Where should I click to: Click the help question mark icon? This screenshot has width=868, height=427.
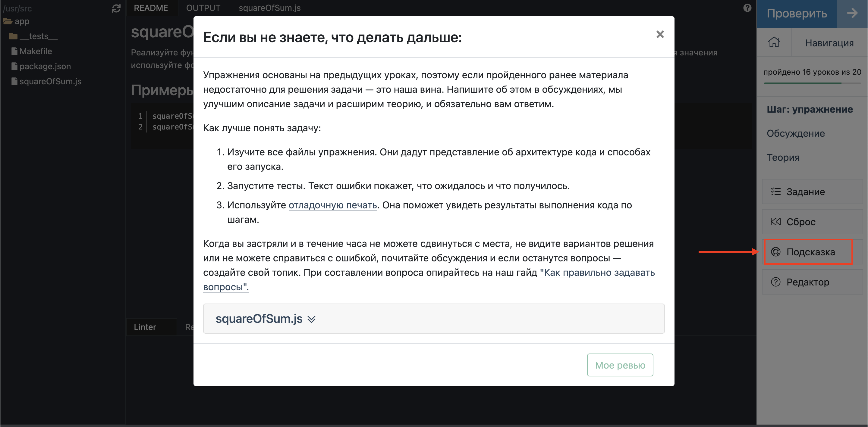click(x=747, y=8)
